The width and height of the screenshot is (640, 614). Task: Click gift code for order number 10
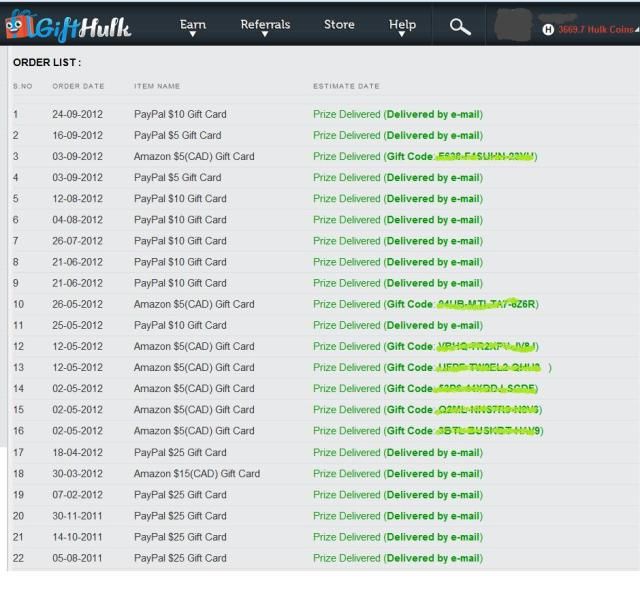pyautogui.click(x=488, y=304)
